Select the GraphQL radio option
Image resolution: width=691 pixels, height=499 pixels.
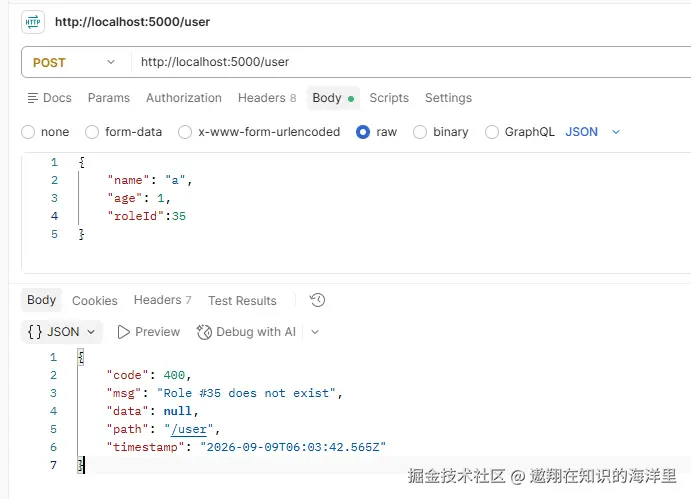pos(491,132)
